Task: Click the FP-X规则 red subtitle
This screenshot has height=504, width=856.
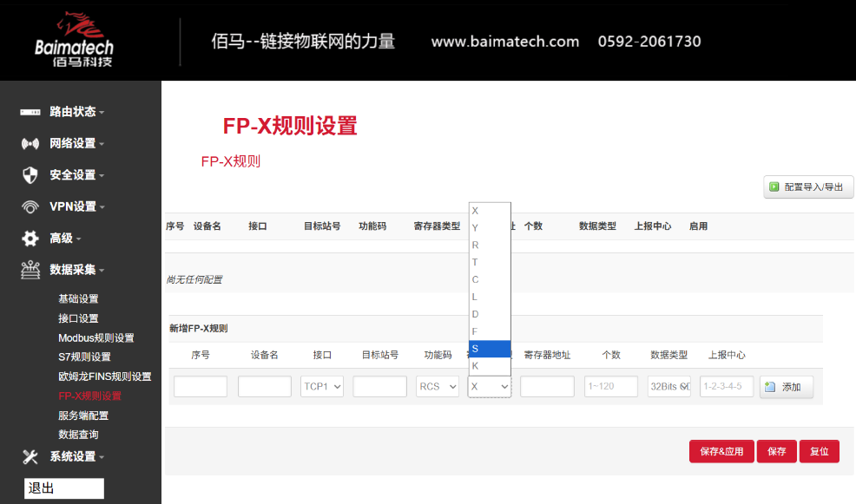Action: 231,161
